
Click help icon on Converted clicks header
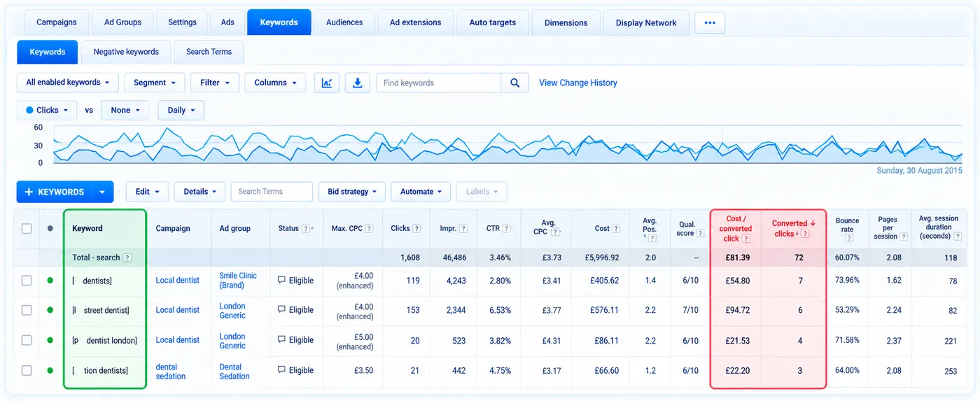[x=805, y=234]
